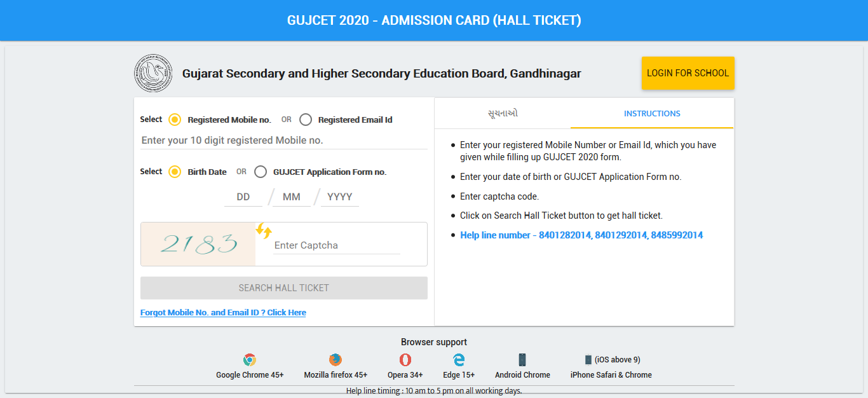Click the Gujarat Education Board logo
868x398 pixels.
[x=153, y=73]
